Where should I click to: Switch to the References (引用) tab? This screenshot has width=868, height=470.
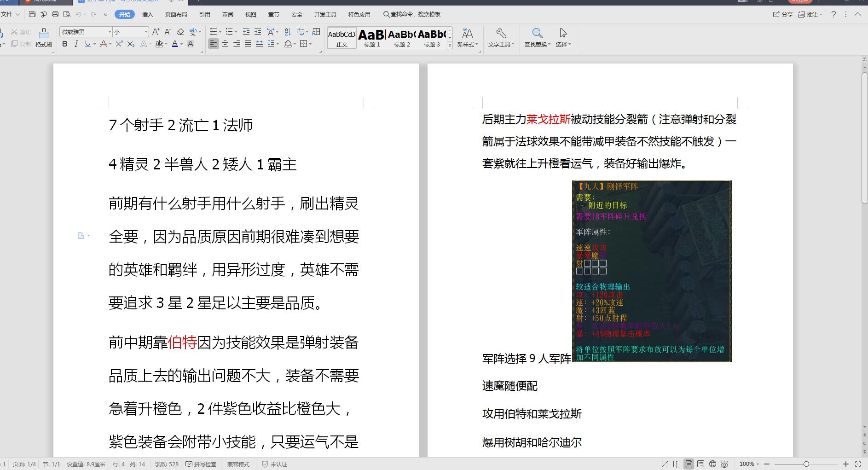205,14
